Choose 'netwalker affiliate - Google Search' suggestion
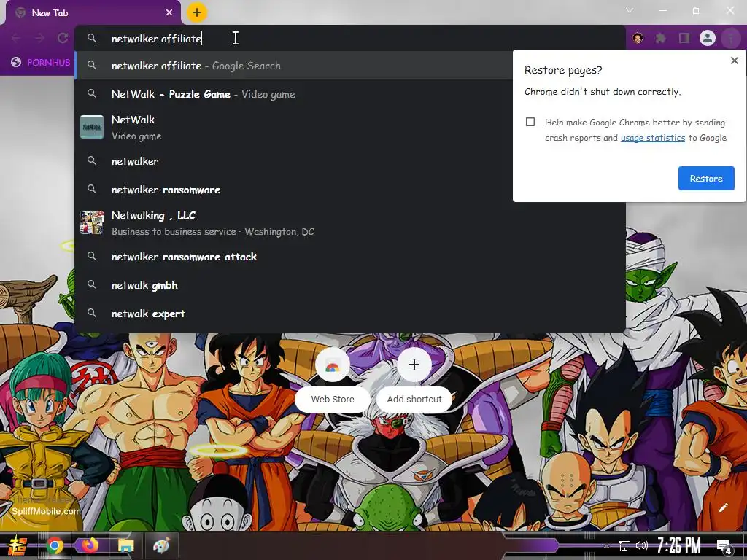Screen dimensions: 747x560 click(x=294, y=66)
